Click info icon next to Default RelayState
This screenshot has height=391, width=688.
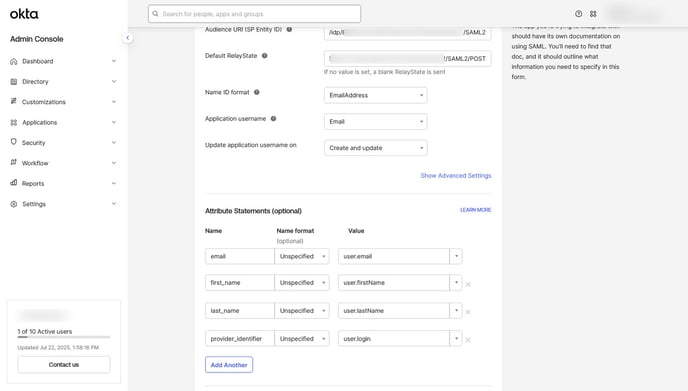tap(265, 56)
